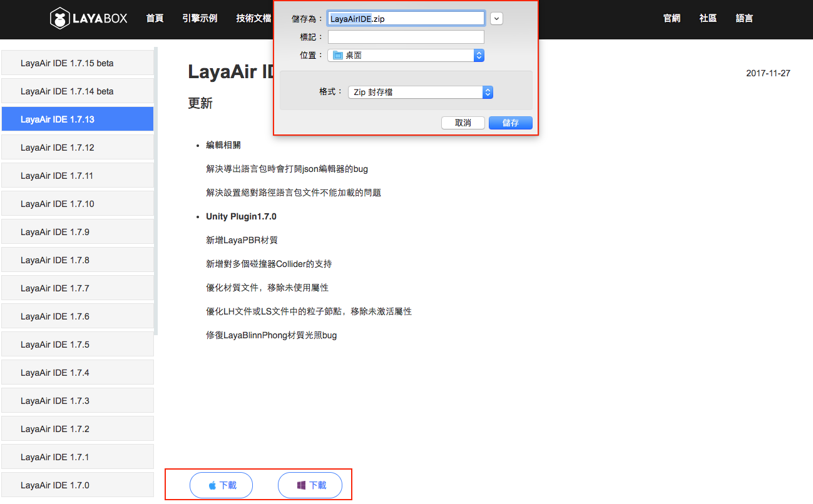Open the 引擎示例 menu item
This screenshot has width=813, height=504.
(x=200, y=18)
